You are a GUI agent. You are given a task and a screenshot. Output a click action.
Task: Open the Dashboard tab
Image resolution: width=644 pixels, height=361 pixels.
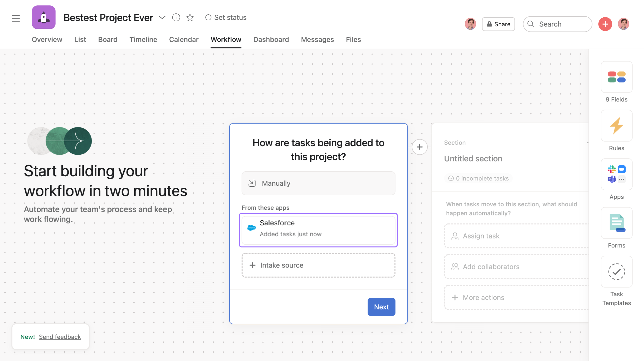(x=271, y=39)
